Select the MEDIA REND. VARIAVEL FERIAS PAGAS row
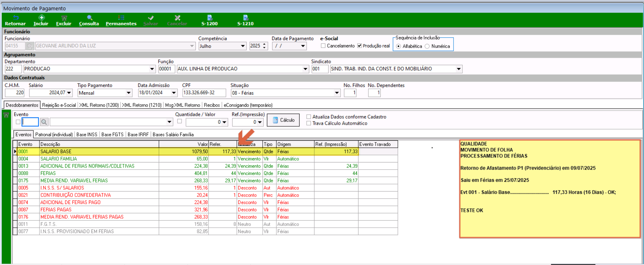 (205, 217)
